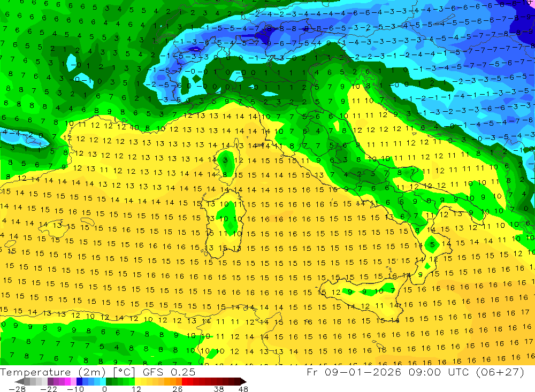
Task: Click the 0 legend label
Action: coord(104,389)
